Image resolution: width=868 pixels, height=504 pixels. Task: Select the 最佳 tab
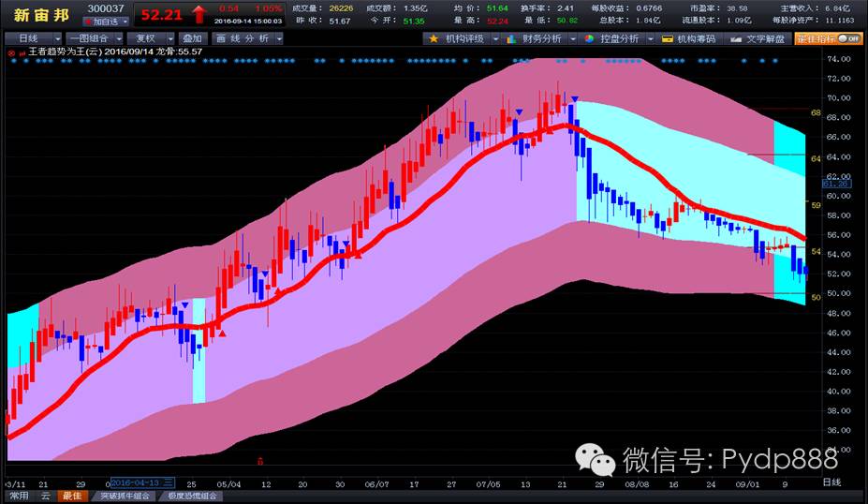click(x=72, y=497)
